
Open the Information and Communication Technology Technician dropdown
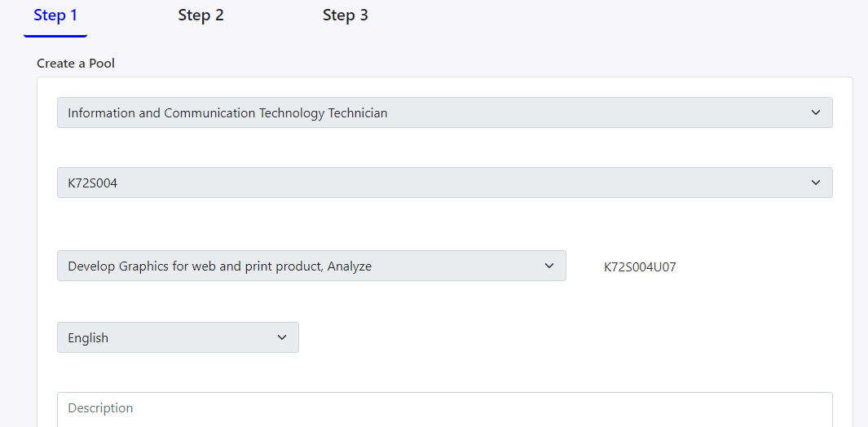pyautogui.click(x=444, y=113)
